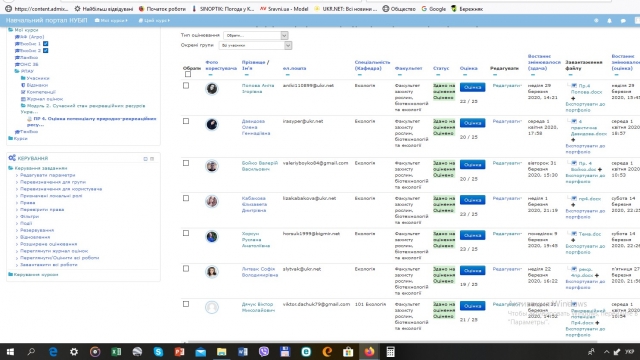Screen dimensions: 640x360
Task: Open Skype from the taskbar
Action: coord(158,351)
